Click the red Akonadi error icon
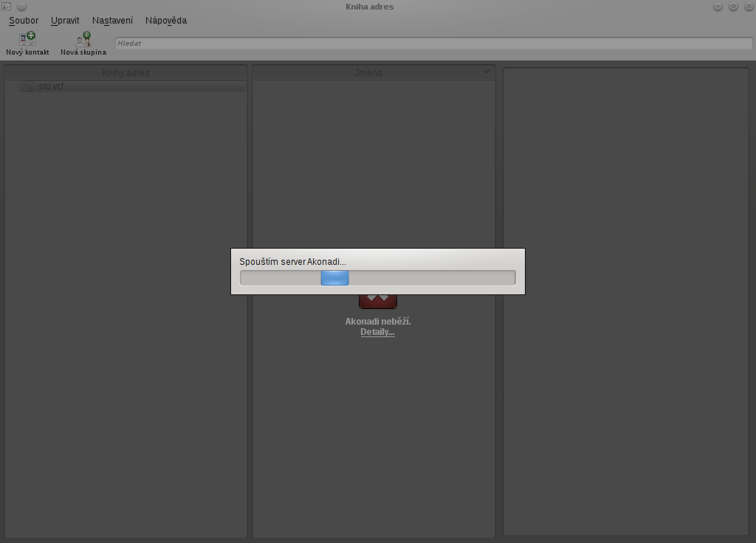The width and height of the screenshot is (756, 543). 378,301
